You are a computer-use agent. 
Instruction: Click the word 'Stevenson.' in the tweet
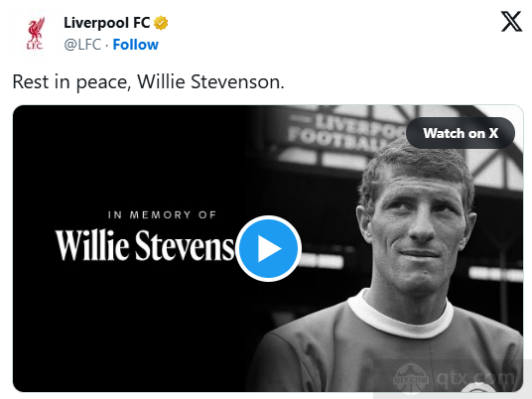tap(237, 81)
